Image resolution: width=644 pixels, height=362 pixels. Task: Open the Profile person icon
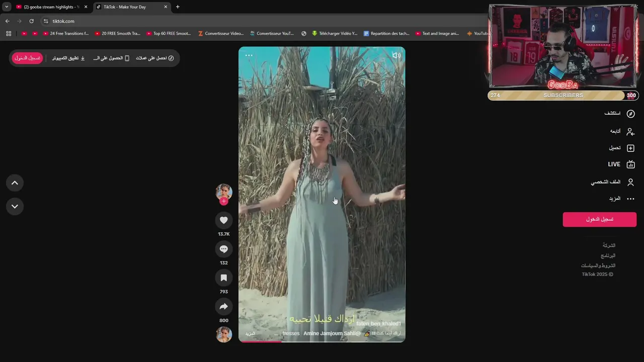630,182
